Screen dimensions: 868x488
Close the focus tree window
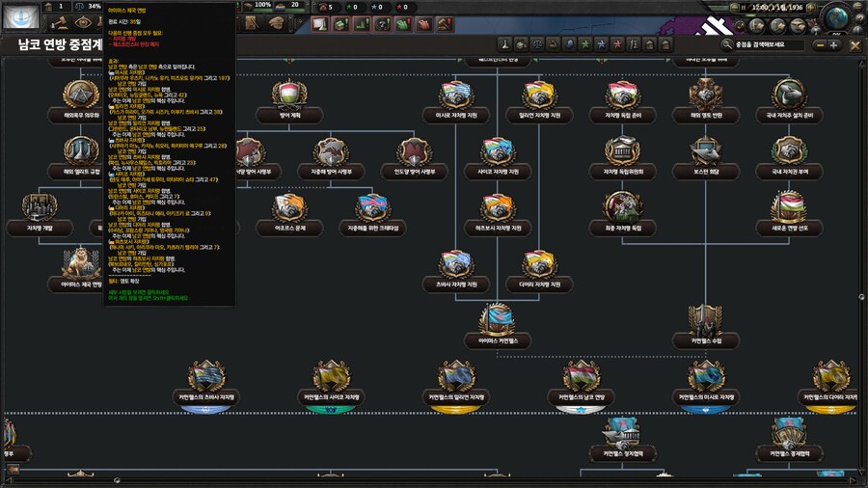[854, 44]
